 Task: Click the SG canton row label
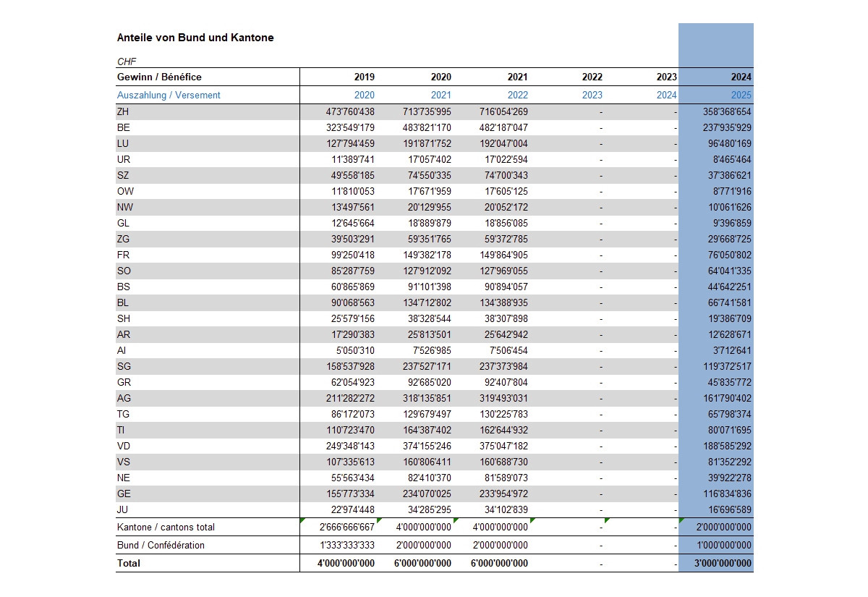[124, 367]
